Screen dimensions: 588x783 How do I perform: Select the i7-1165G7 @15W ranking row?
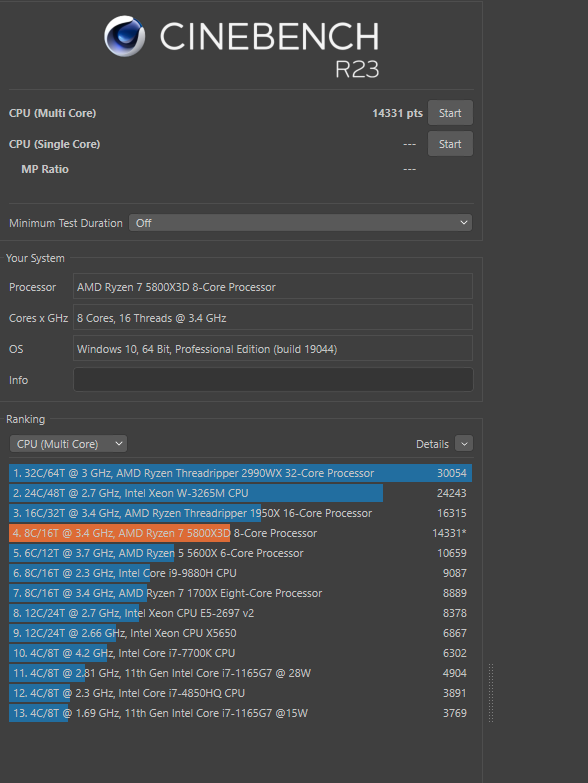tap(240, 713)
